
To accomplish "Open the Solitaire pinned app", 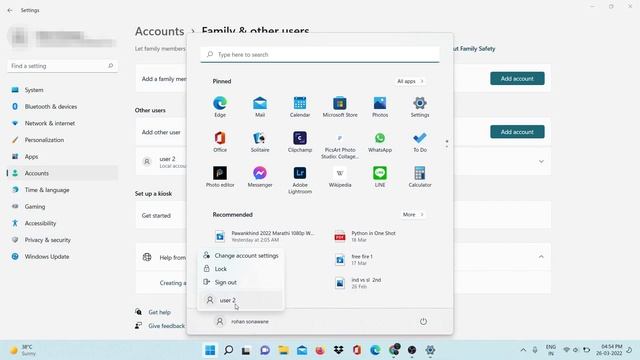I will [x=260, y=142].
